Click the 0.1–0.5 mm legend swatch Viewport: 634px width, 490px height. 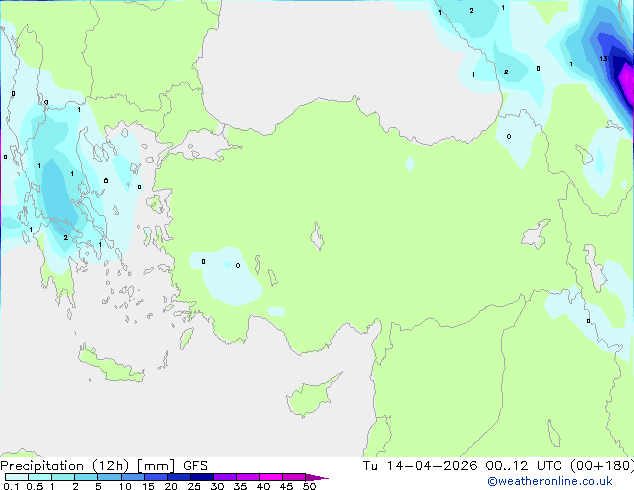(17, 477)
